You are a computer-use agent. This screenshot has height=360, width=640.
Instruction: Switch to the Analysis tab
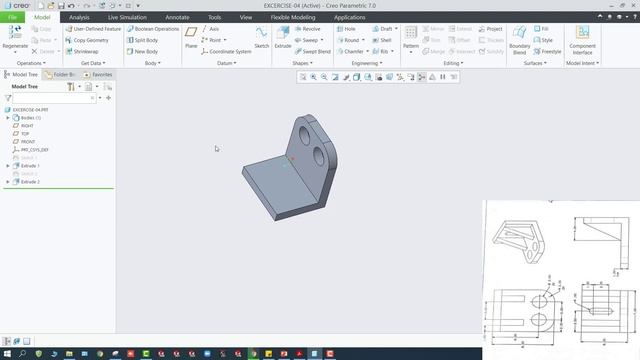(x=79, y=17)
